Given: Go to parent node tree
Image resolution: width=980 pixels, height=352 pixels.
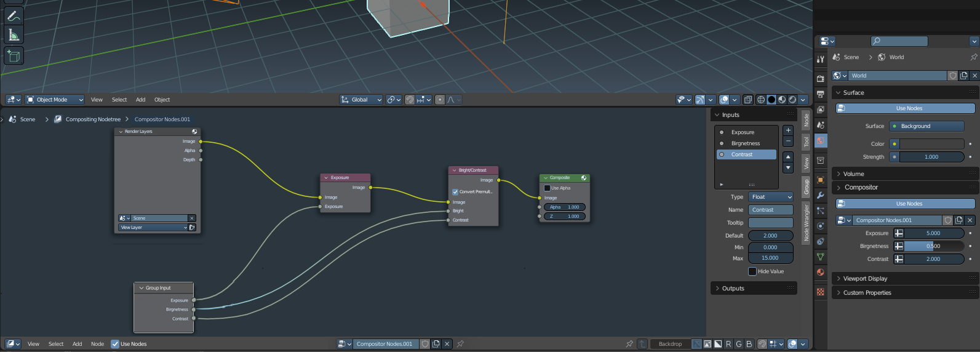Looking at the screenshot, I should (x=642, y=344).
